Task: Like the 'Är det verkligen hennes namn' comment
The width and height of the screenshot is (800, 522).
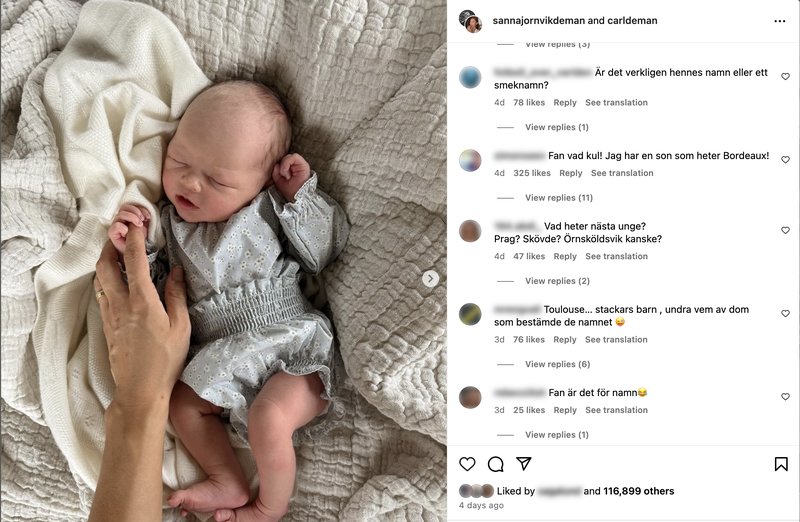Action: [x=785, y=77]
